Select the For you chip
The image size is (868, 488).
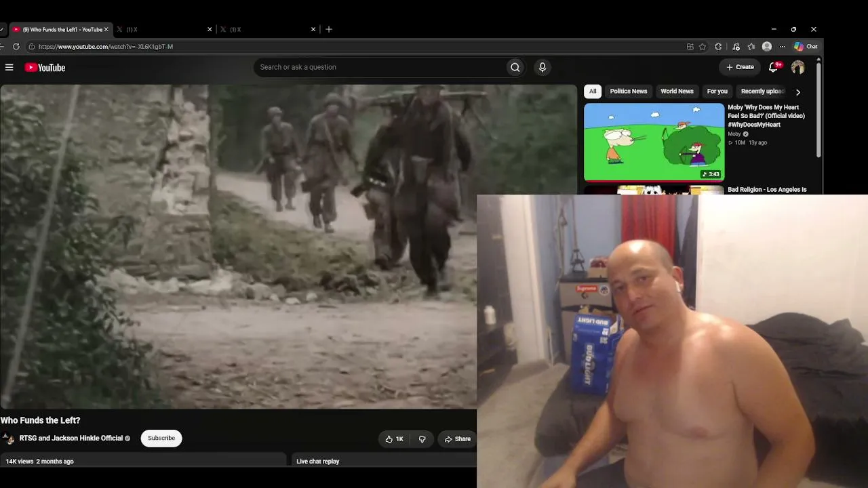[717, 91]
